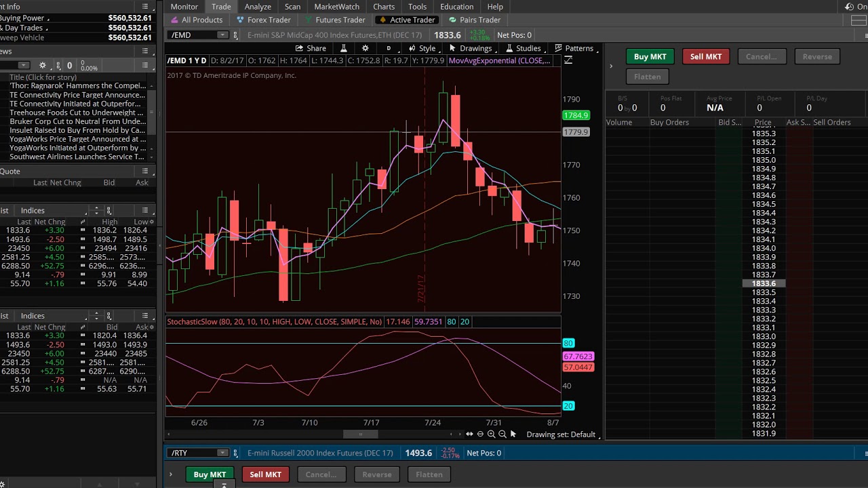Expand the small arrow left of price ladder

click(x=611, y=66)
